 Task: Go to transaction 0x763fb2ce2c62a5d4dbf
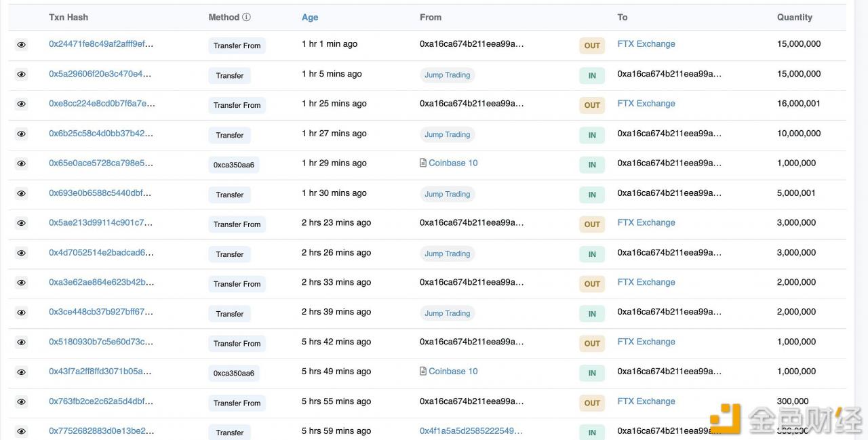coord(101,401)
